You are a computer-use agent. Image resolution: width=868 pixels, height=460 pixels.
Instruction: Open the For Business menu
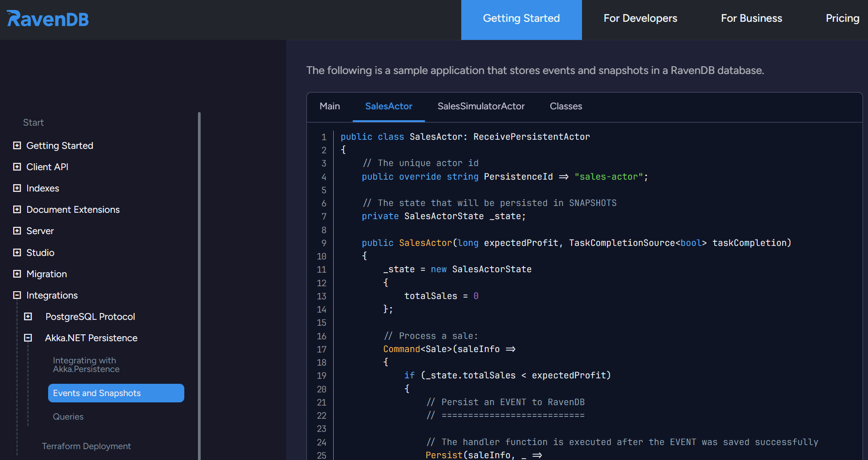[x=751, y=19]
